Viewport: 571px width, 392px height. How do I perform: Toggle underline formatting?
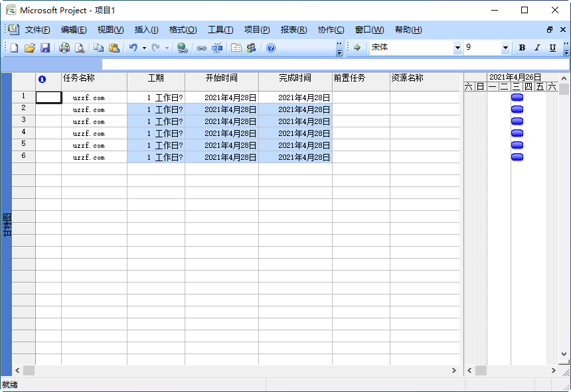point(552,48)
